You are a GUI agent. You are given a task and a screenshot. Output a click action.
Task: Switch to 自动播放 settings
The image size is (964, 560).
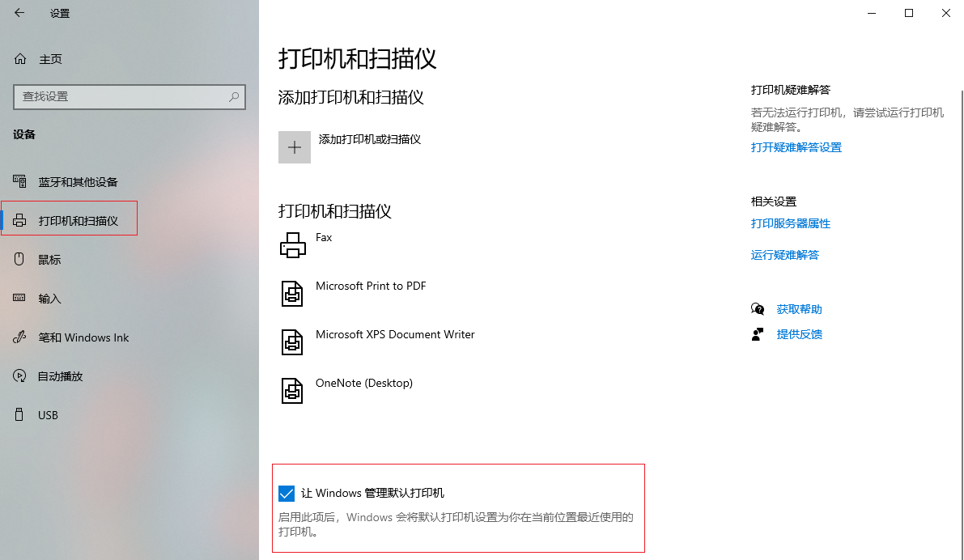click(x=60, y=376)
